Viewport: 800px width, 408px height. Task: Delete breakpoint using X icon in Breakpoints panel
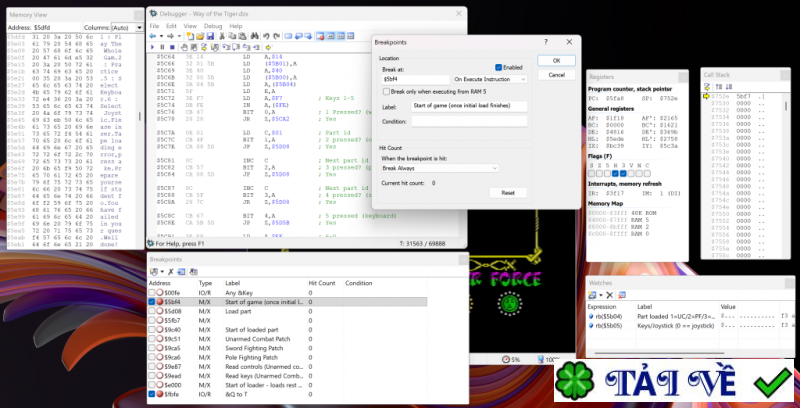[171, 272]
